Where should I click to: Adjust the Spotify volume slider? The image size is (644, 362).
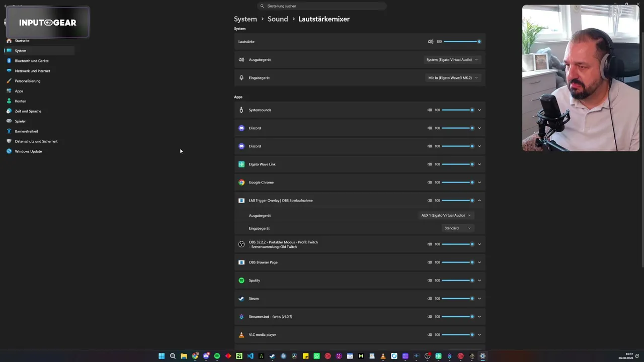pyautogui.click(x=458, y=281)
